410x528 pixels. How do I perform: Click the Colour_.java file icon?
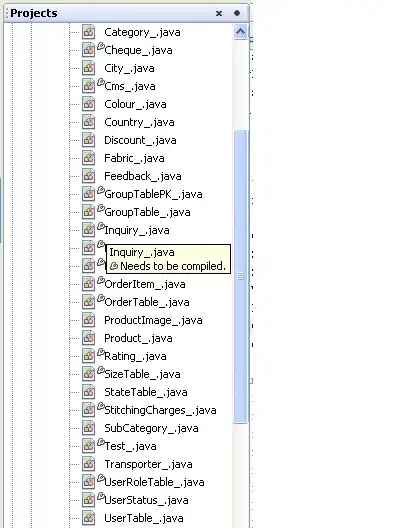pyautogui.click(x=89, y=104)
